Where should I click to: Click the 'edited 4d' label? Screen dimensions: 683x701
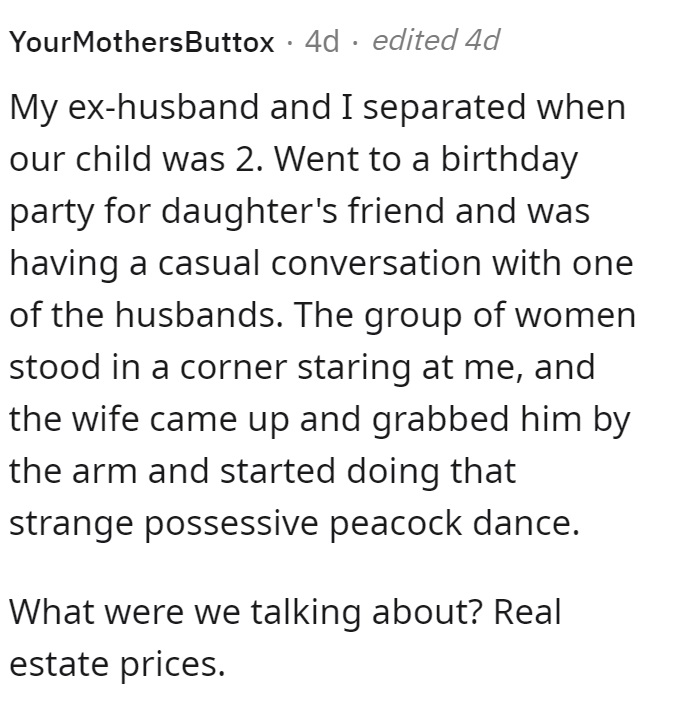click(435, 40)
